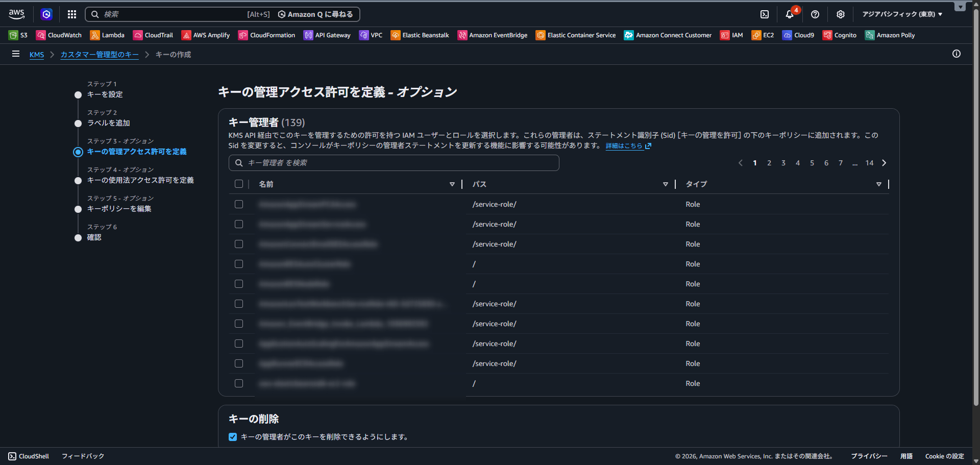Open the EC2 bookmark

pos(763,35)
